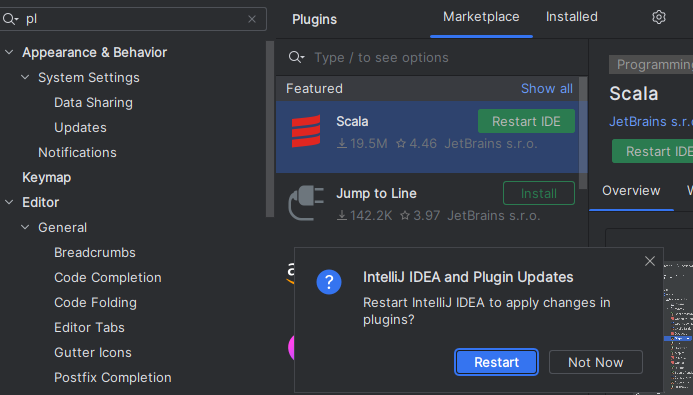693x395 pixels.
Task: Select the Jump to Line plug icon
Action: 306,203
